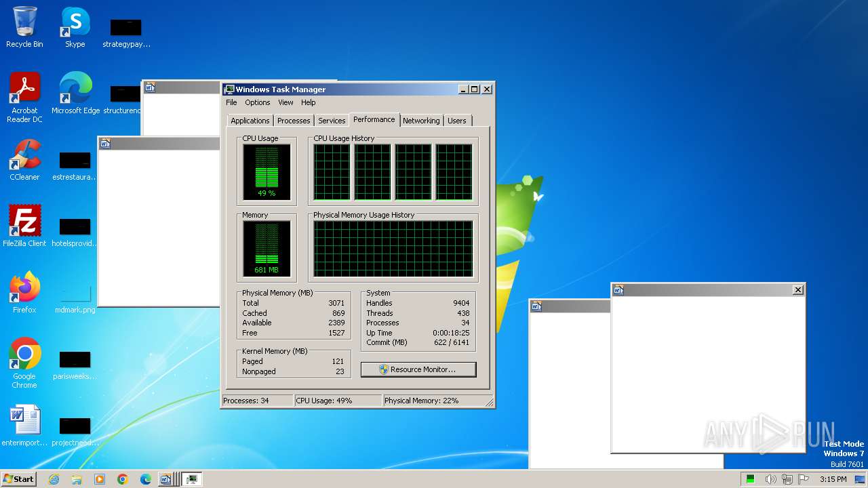Select the Firefox desktop icon
The image size is (868, 488).
pos(24,293)
